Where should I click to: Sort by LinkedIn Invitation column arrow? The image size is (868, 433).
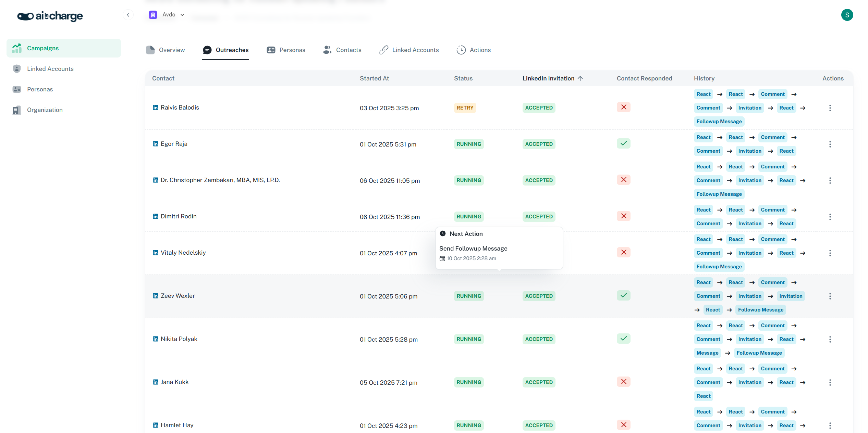click(x=580, y=78)
